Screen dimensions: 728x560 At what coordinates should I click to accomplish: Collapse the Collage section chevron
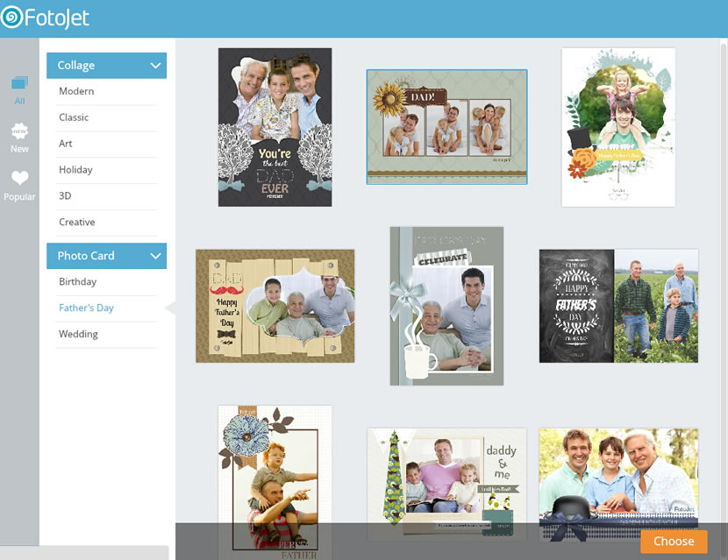point(155,66)
